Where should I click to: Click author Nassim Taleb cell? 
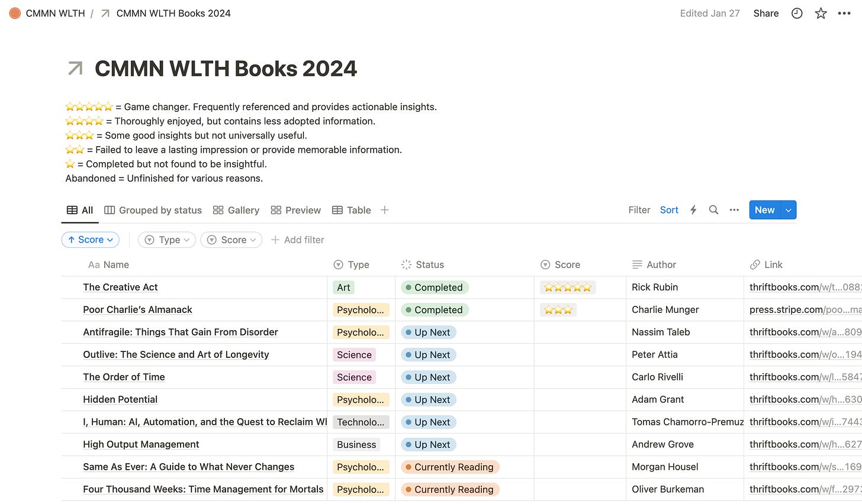click(x=661, y=332)
